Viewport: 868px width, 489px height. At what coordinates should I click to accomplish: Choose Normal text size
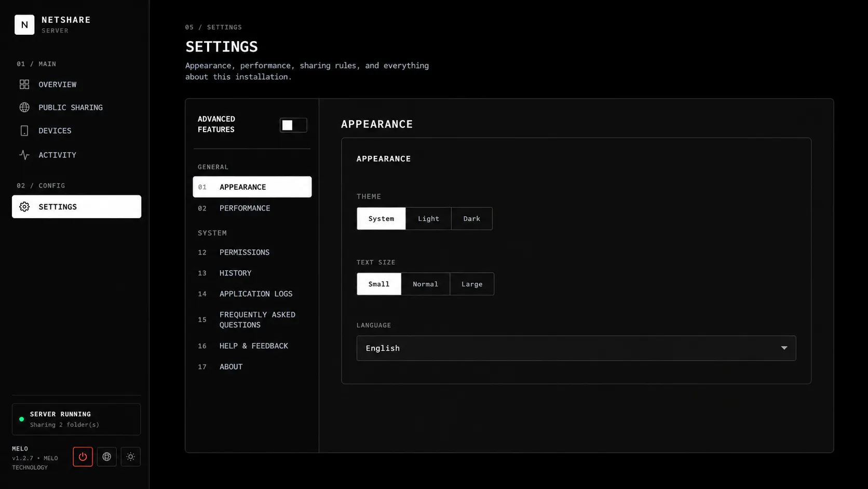click(426, 284)
